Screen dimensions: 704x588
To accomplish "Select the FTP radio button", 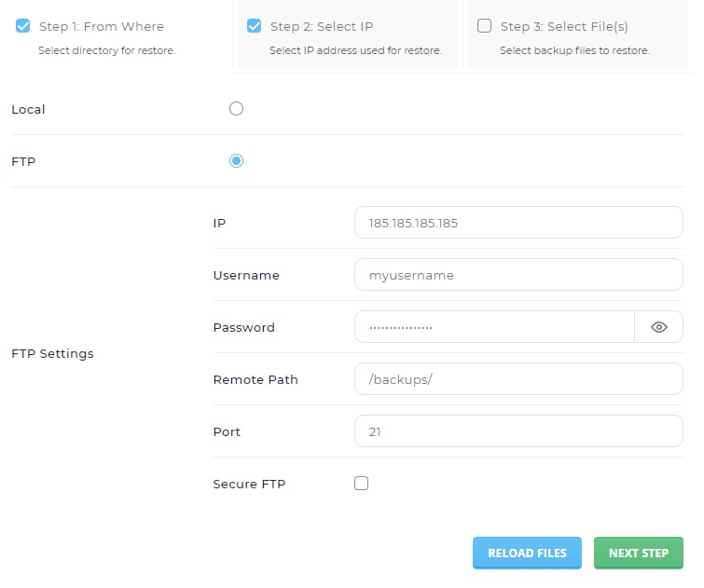I will 236,161.
